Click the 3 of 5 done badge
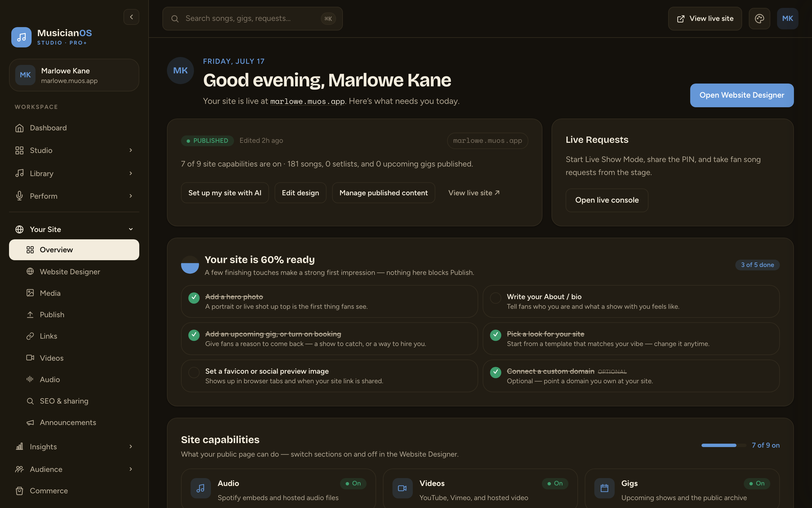812x508 pixels. [x=757, y=265]
